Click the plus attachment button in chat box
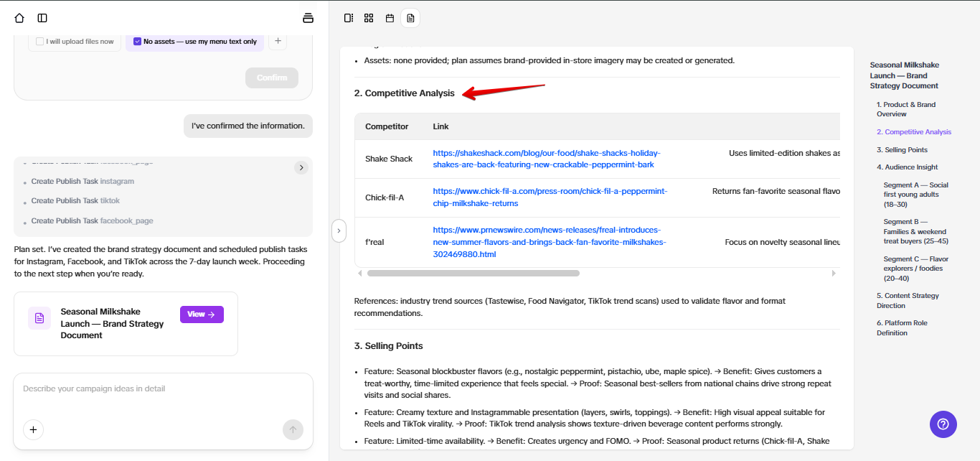This screenshot has width=980, height=461. (x=34, y=429)
